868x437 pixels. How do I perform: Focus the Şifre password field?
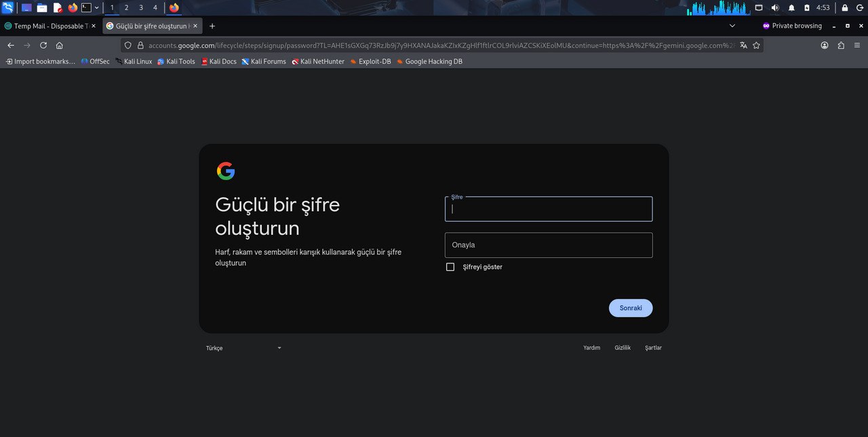(x=549, y=209)
